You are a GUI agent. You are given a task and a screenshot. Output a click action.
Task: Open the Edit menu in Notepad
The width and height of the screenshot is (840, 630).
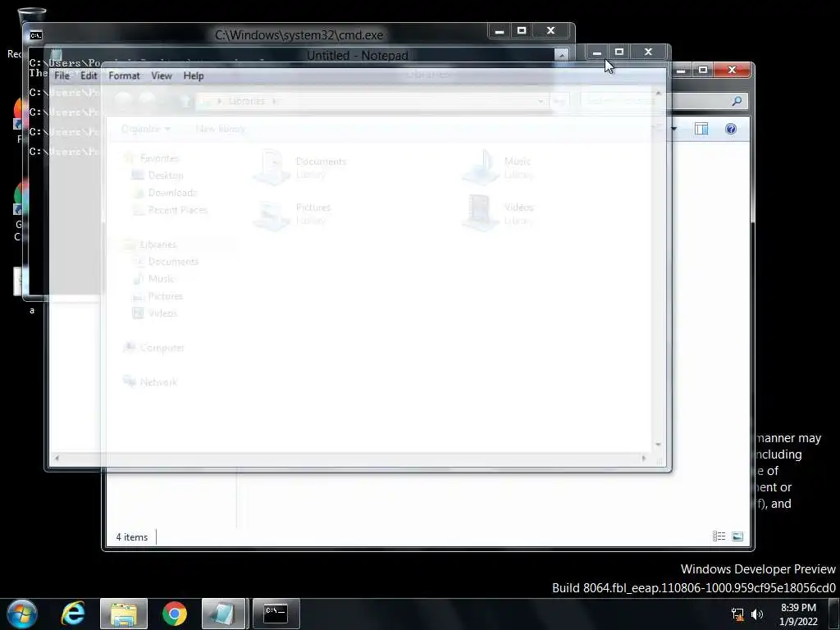tap(89, 75)
